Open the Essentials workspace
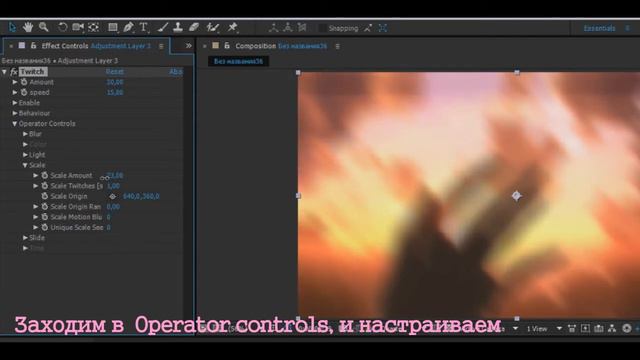This screenshot has height=360, width=640. (599, 28)
